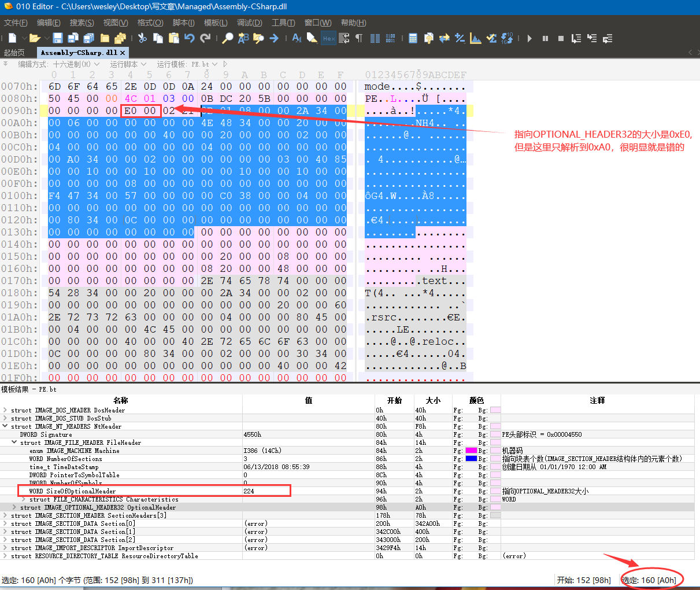This screenshot has height=590, width=700.
Task: Open the 帮助(H) menu
Action: coord(353,23)
